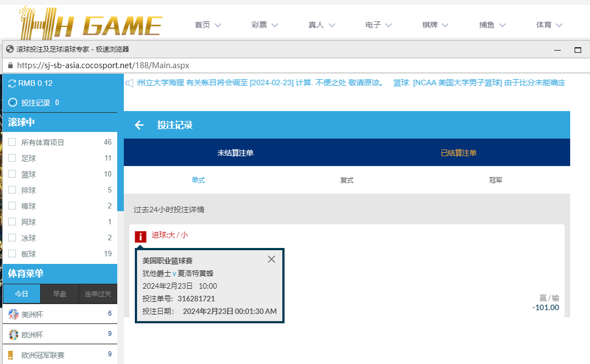Click the 滚球中 section header
The height and width of the screenshot is (364, 590).
60,122
